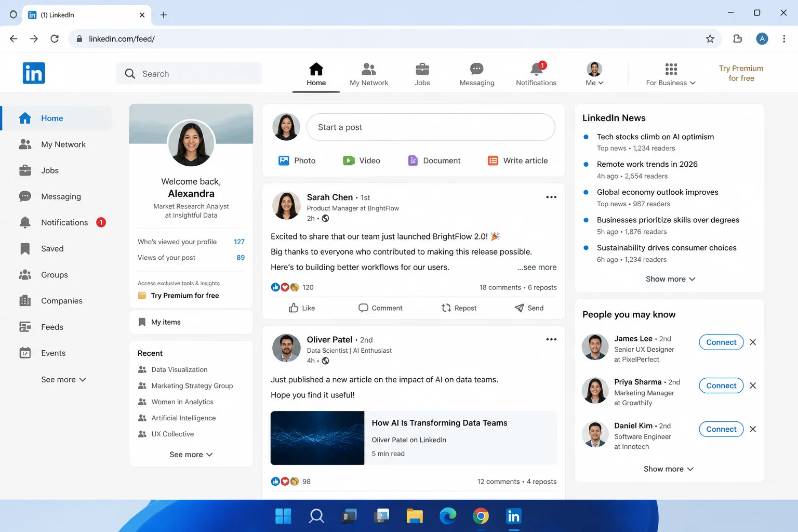Go to Home tab in top navigation

316,74
